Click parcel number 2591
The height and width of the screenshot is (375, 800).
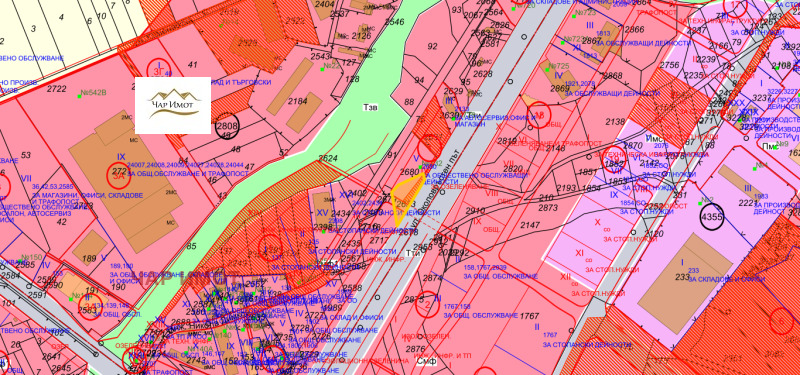click(x=37, y=295)
